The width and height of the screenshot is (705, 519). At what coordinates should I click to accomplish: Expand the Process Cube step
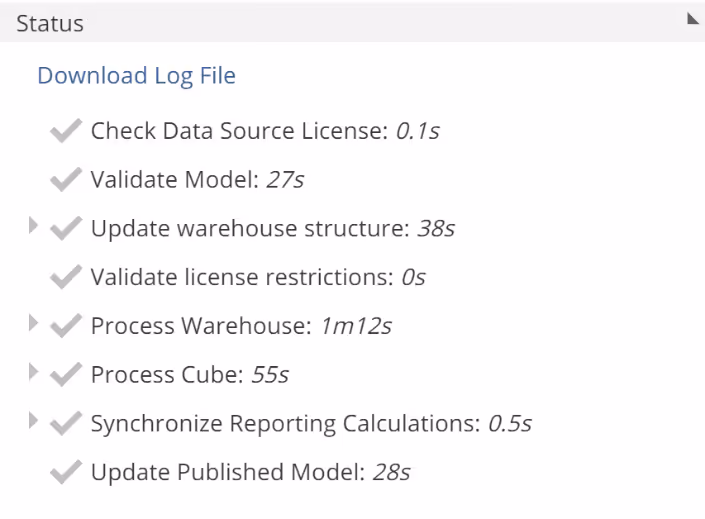click(34, 373)
